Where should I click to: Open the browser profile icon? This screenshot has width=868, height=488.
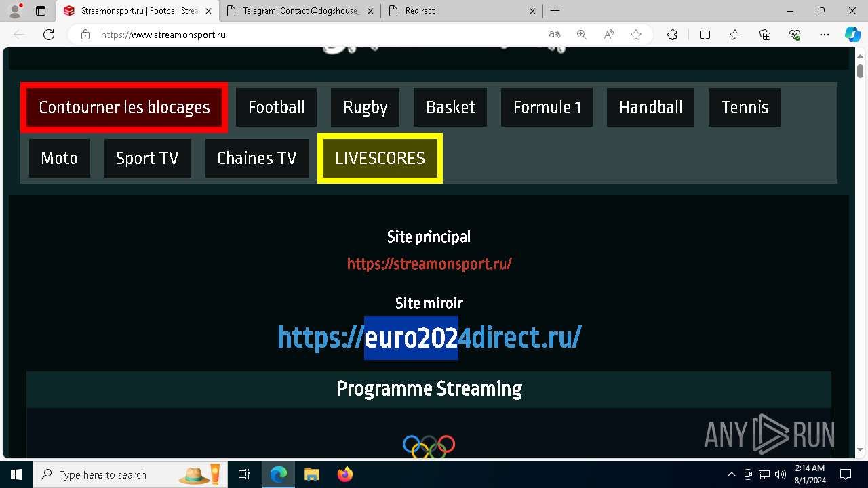[x=15, y=11]
